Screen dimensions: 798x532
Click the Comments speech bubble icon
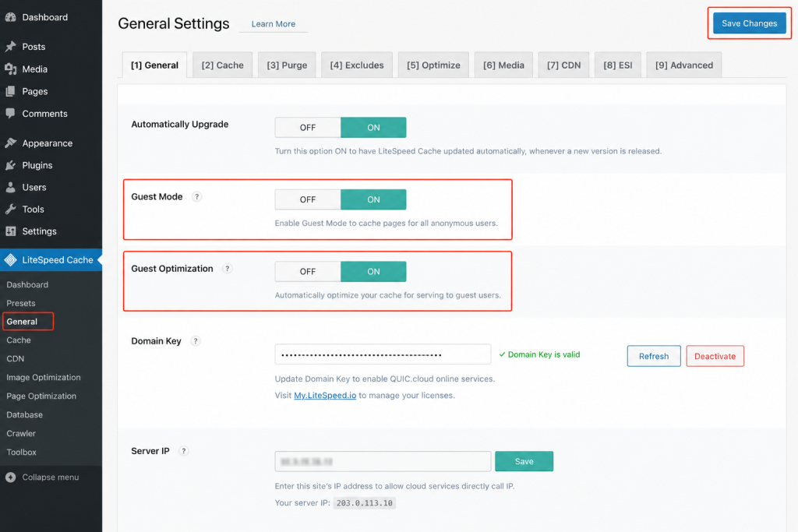[x=10, y=114]
